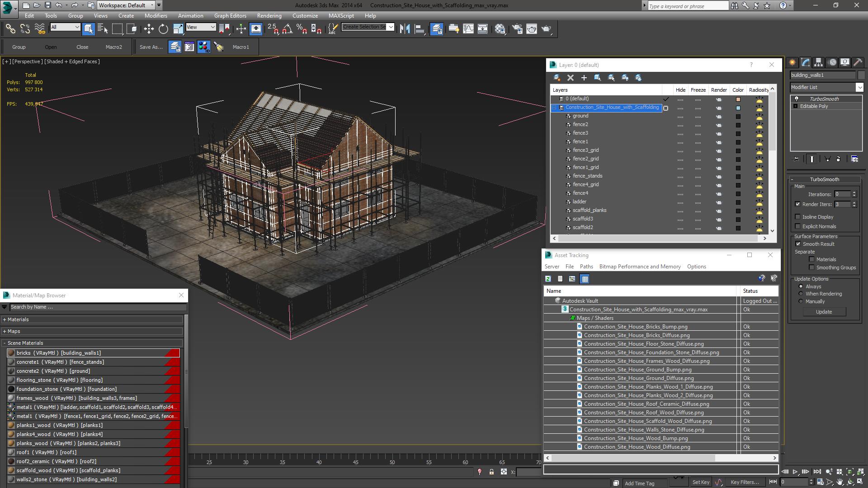Open the View reference coordinate dropdown

point(201,27)
